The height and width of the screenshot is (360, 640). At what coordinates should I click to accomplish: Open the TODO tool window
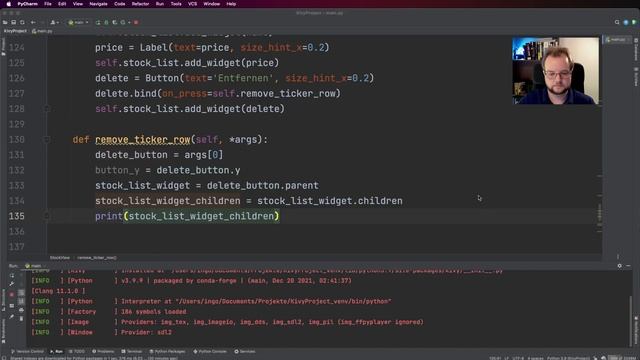point(77,351)
